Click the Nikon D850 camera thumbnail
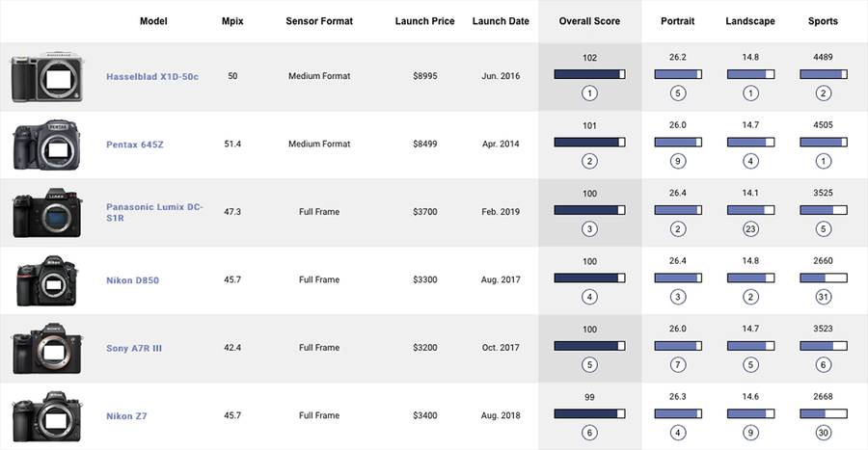The image size is (868, 450). click(44, 280)
